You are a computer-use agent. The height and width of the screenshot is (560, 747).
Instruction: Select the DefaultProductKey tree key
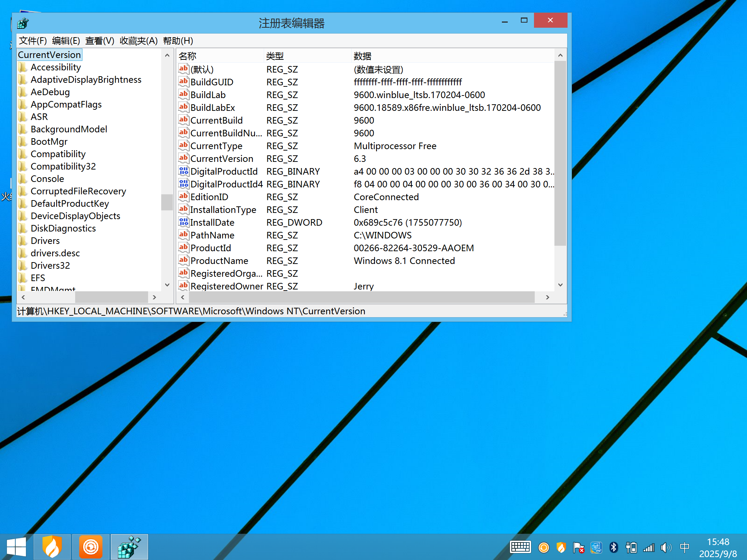(x=70, y=204)
